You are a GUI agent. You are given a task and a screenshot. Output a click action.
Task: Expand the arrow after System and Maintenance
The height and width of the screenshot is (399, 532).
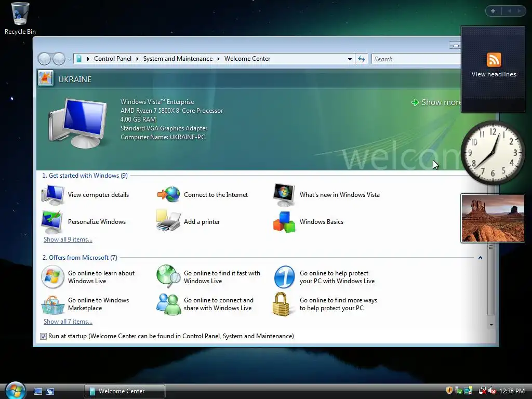click(219, 59)
